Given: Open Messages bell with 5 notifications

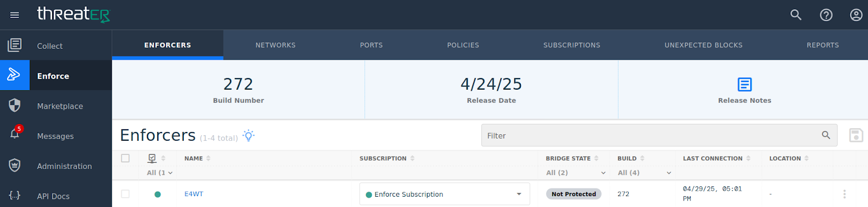Looking at the screenshot, I should 15,134.
